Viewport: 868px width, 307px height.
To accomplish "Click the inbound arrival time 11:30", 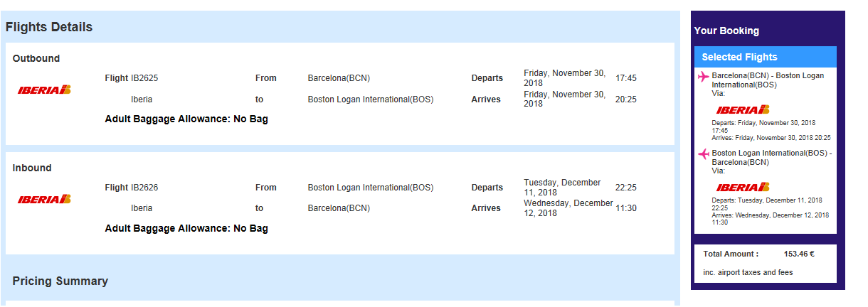I will point(626,208).
